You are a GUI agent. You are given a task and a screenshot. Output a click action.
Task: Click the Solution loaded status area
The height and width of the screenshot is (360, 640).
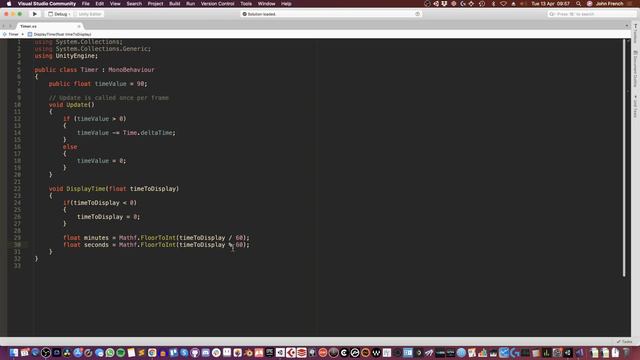coord(331,14)
